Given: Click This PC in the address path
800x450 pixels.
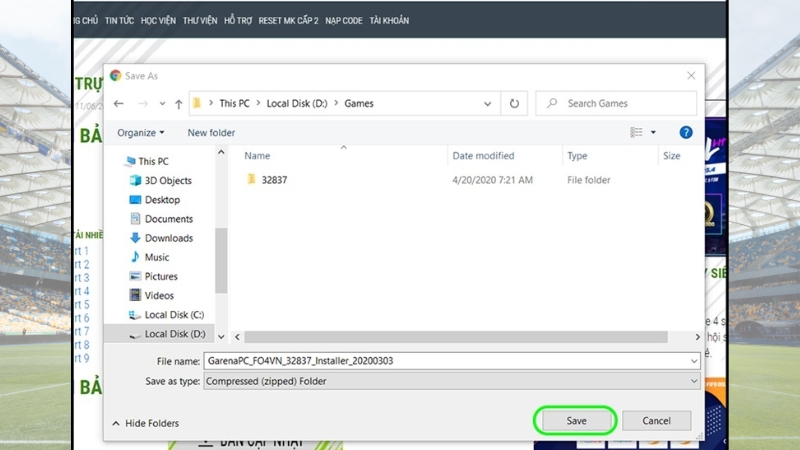Looking at the screenshot, I should (234, 104).
